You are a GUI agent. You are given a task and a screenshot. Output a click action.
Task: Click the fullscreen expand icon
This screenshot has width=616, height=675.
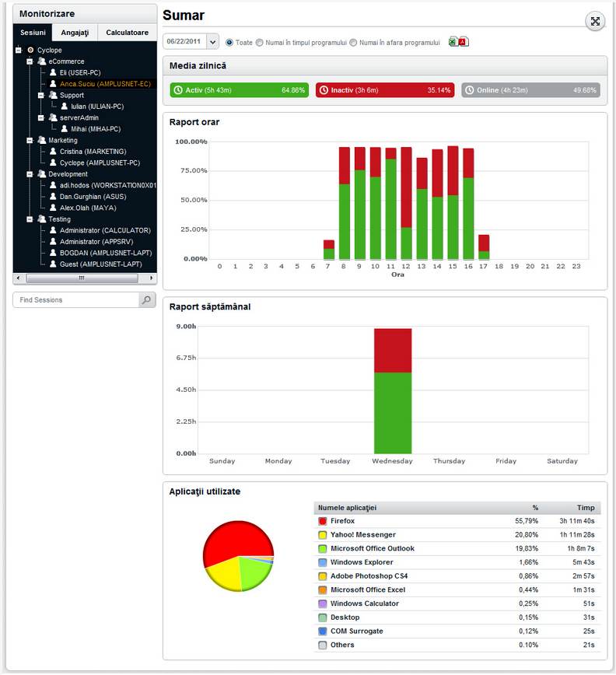595,21
